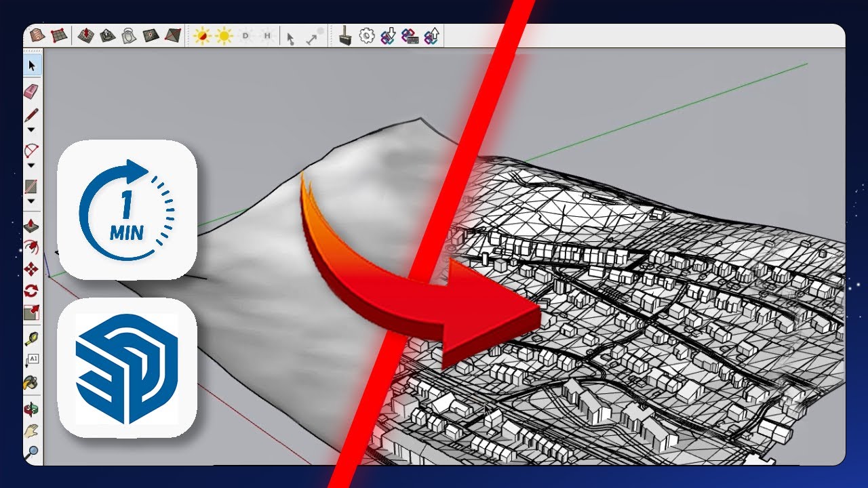Select the Zoom magnifier tool
The height and width of the screenshot is (488, 868).
[x=31, y=451]
